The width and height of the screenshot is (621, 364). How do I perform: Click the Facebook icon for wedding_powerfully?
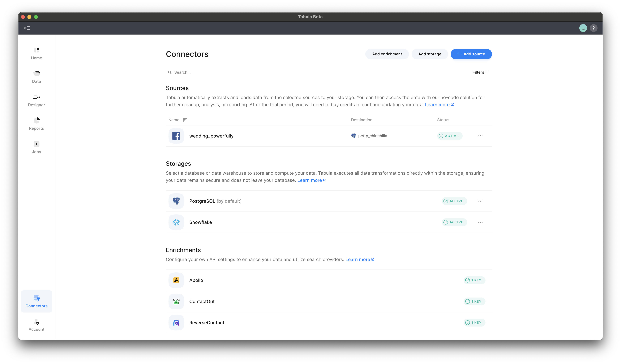click(176, 136)
